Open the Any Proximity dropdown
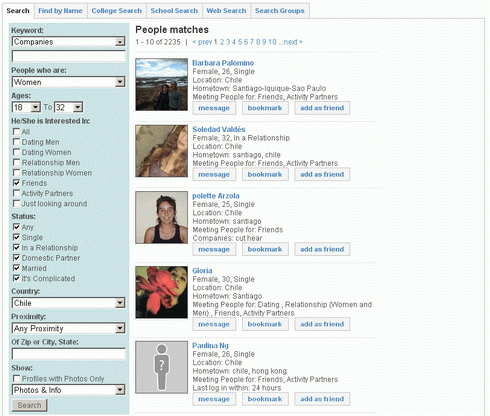This screenshot has height=416, width=490. 69,328
